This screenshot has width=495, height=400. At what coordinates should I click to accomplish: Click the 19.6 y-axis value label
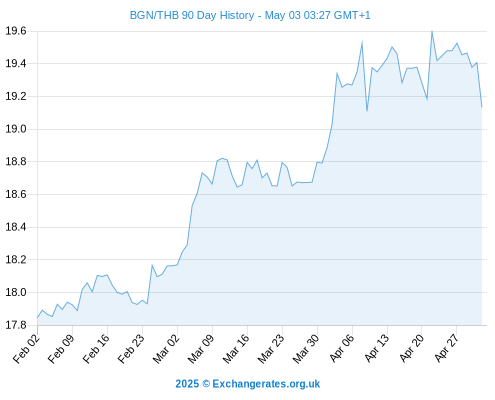point(16,31)
